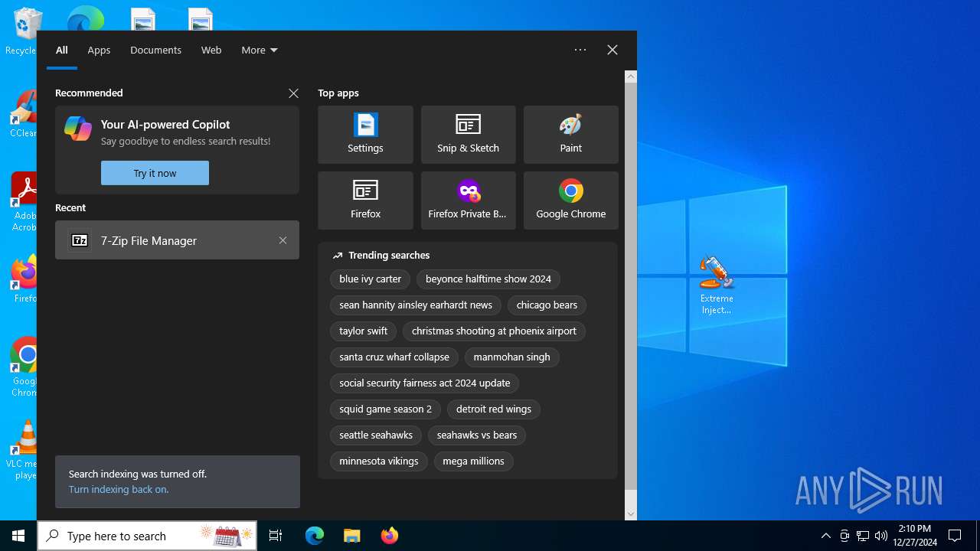
Task: Dismiss the Recommended section
Action: pyautogui.click(x=293, y=93)
